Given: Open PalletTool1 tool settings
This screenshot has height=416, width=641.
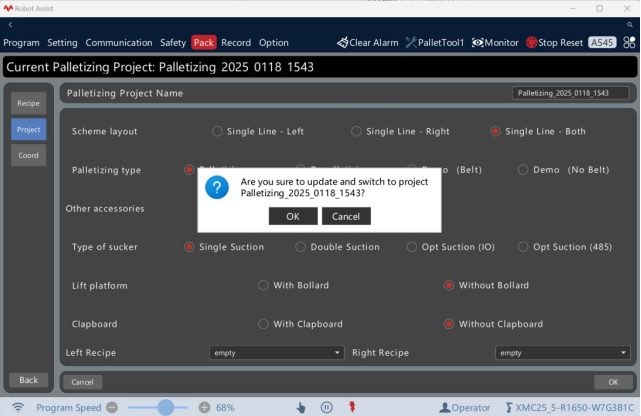Looking at the screenshot, I should coord(435,42).
